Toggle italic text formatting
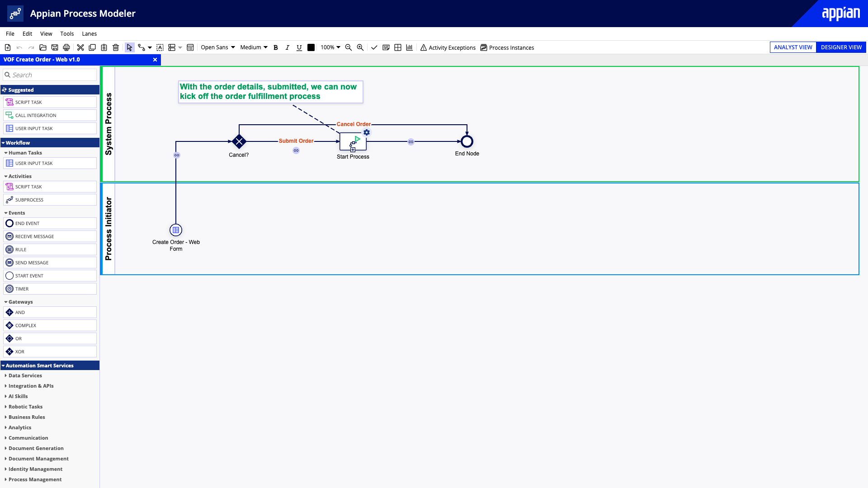The width and height of the screenshot is (868, 488). tap(288, 47)
